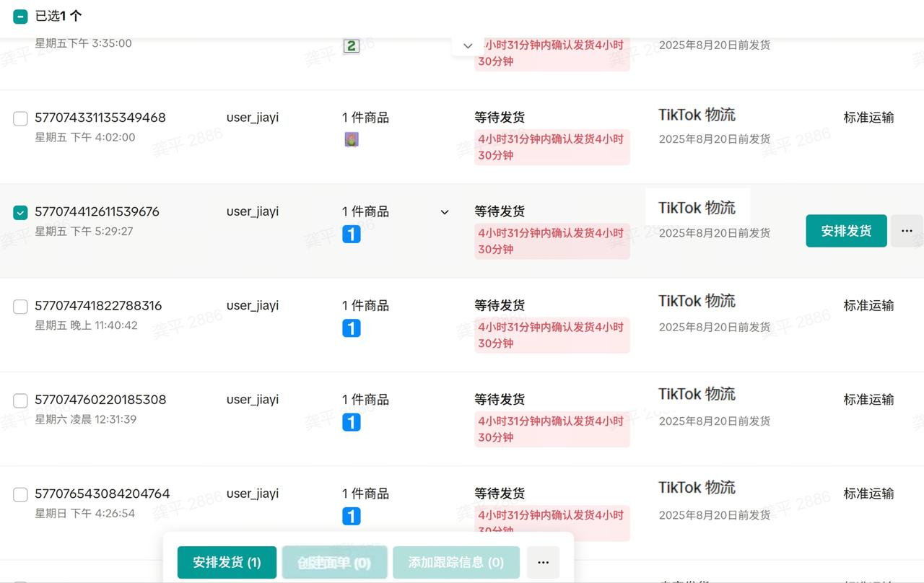Click the blue 1 icon for order 577076543084204764

coord(352,516)
